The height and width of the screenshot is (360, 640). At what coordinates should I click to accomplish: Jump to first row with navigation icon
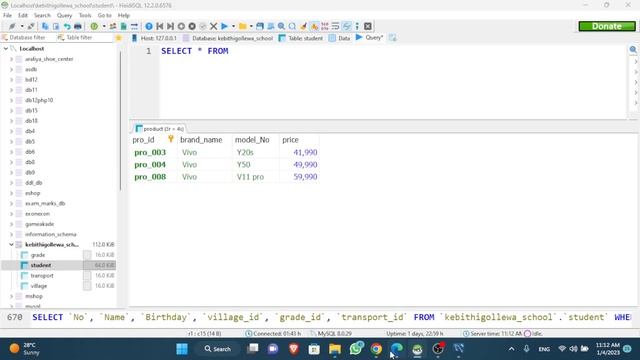pos(160,26)
